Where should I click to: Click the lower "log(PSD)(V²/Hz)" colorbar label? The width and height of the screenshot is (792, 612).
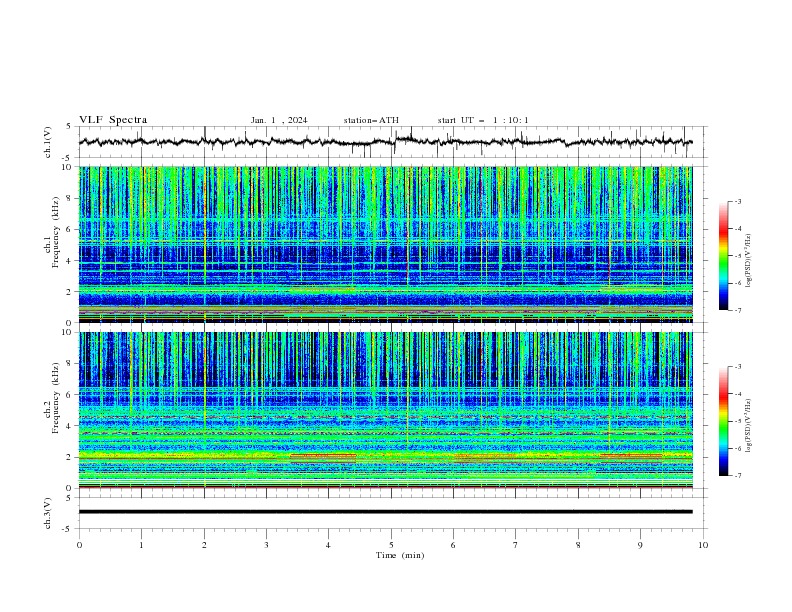(x=748, y=426)
